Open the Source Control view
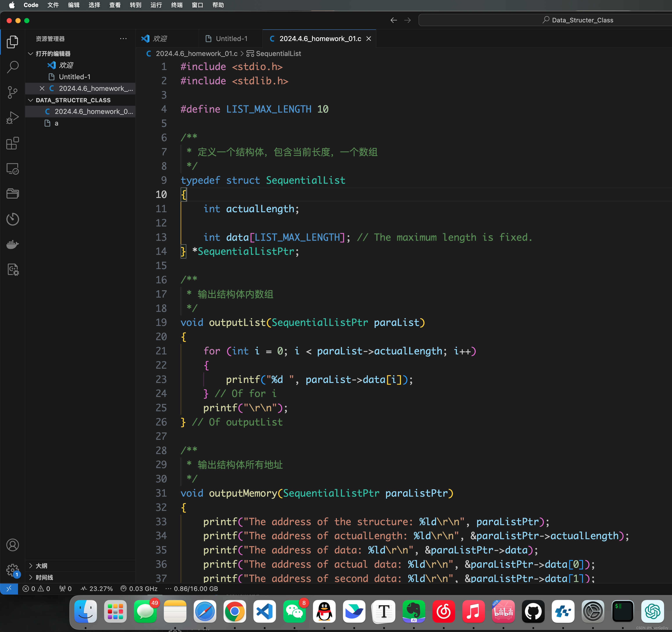Screen dimensions: 672x632 point(13,92)
